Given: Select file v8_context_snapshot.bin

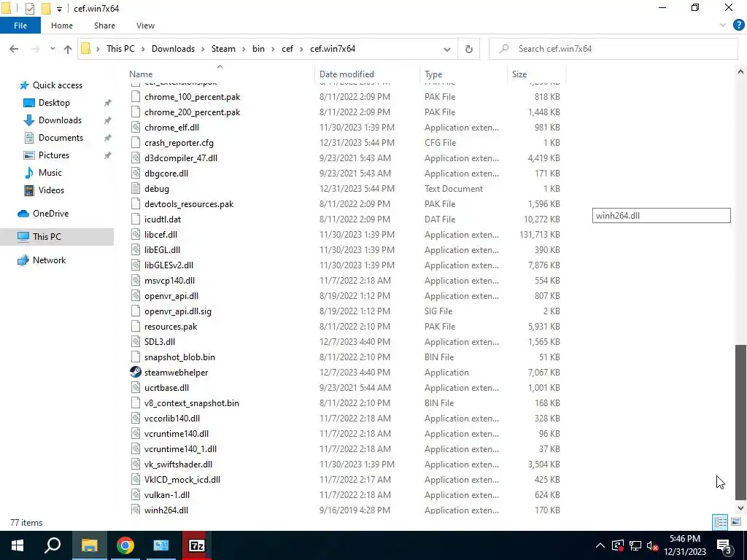Looking at the screenshot, I should (192, 403).
